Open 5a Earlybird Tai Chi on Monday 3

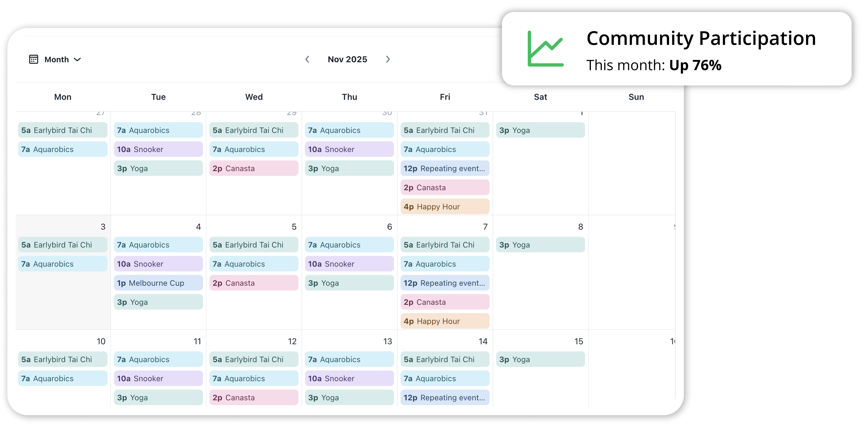[62, 245]
